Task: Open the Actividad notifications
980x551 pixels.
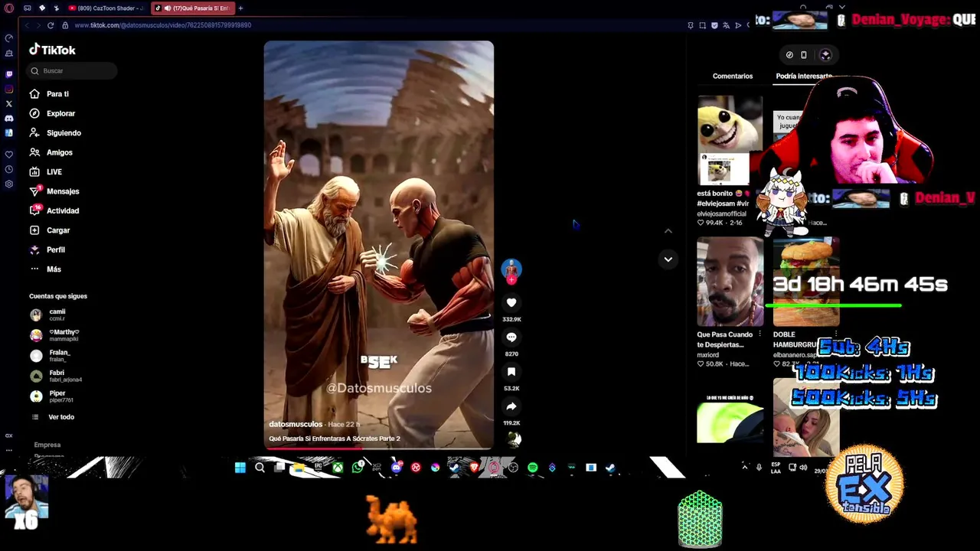Action: [x=54, y=210]
